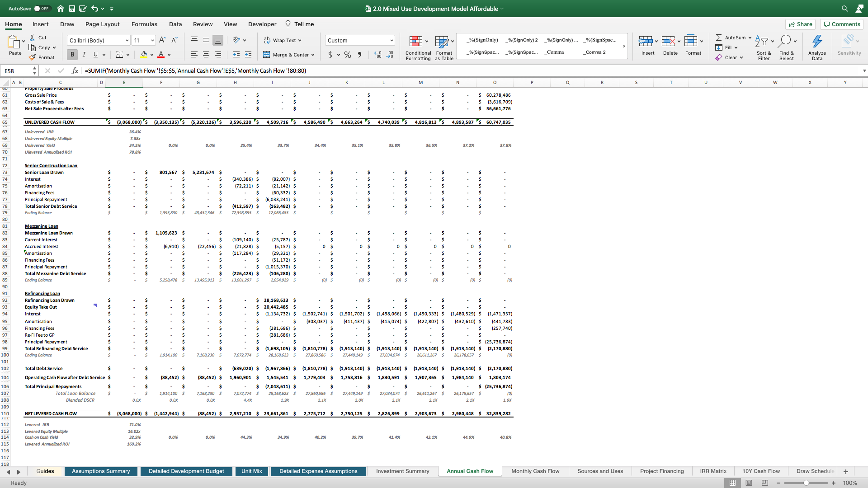Add a new sheet with plus button
Image resolution: width=868 pixels, height=488 pixels.
846,471
